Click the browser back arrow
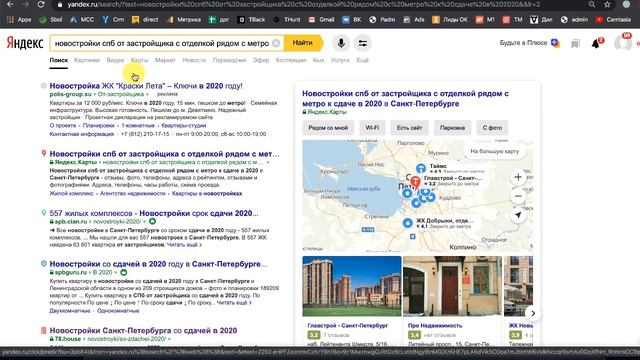640x360 pixels. pos(10,4)
